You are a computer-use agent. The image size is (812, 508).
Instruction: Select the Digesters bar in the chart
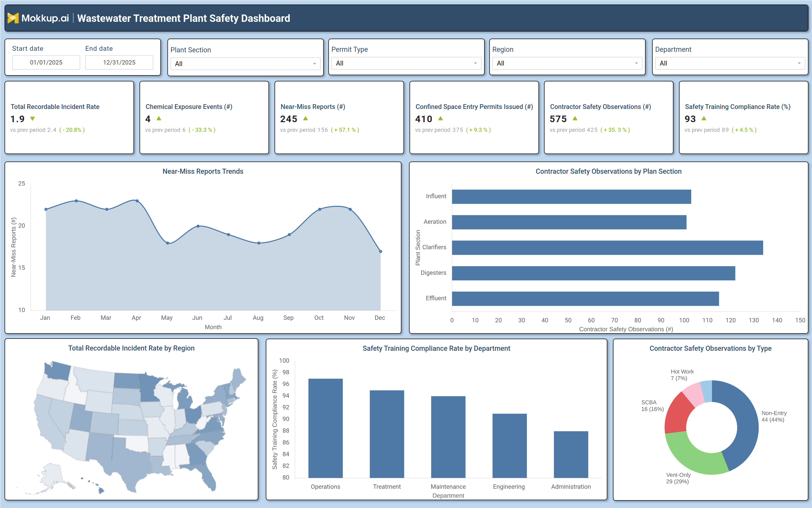(x=594, y=273)
